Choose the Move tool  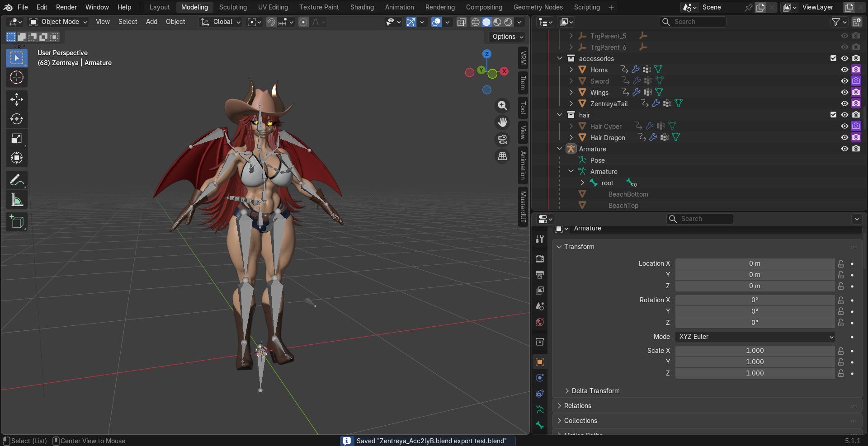pyautogui.click(x=17, y=99)
